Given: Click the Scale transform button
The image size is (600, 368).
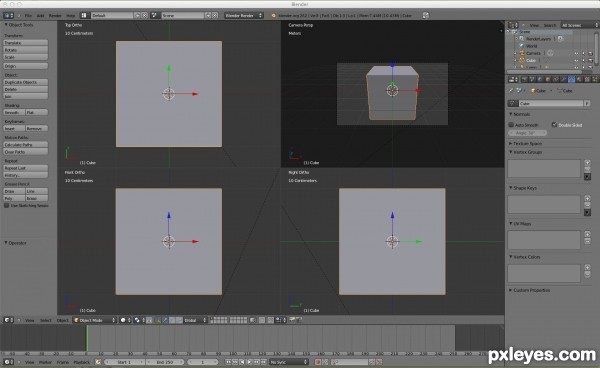Looking at the screenshot, I should click(x=26, y=57).
